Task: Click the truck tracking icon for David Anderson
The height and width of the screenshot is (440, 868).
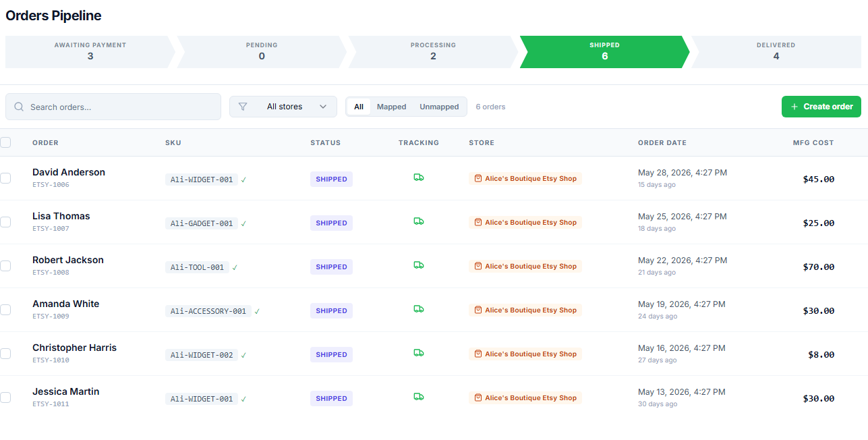Action: tap(419, 177)
